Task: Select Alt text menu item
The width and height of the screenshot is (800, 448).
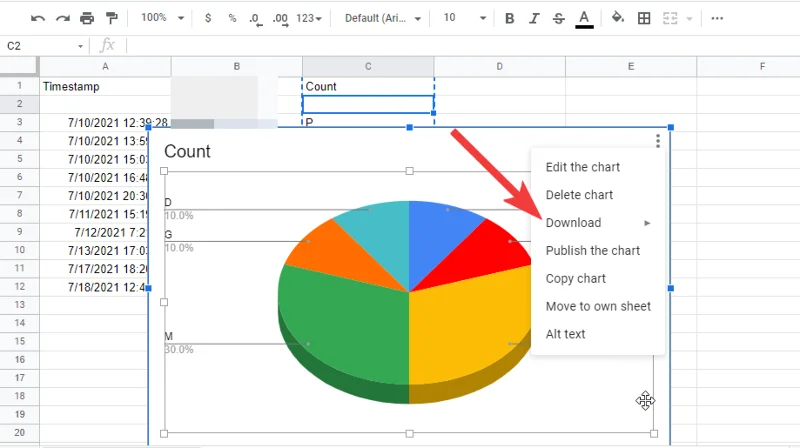Action: [x=565, y=334]
